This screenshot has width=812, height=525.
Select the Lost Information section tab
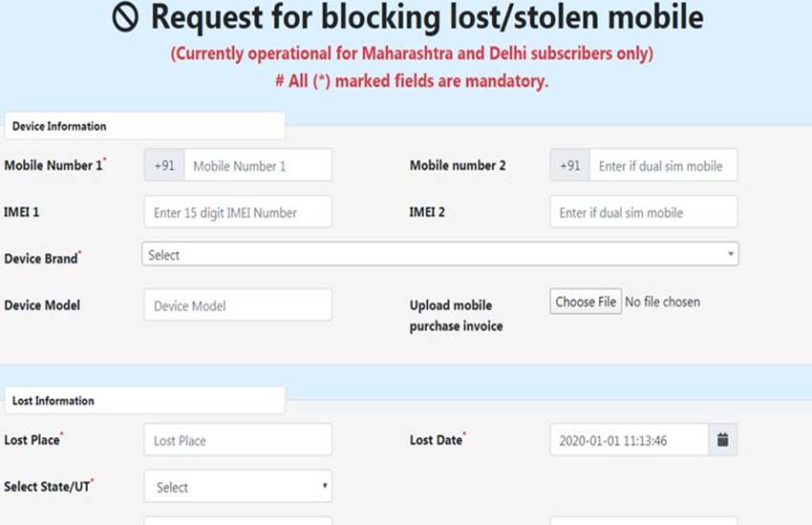(144, 401)
